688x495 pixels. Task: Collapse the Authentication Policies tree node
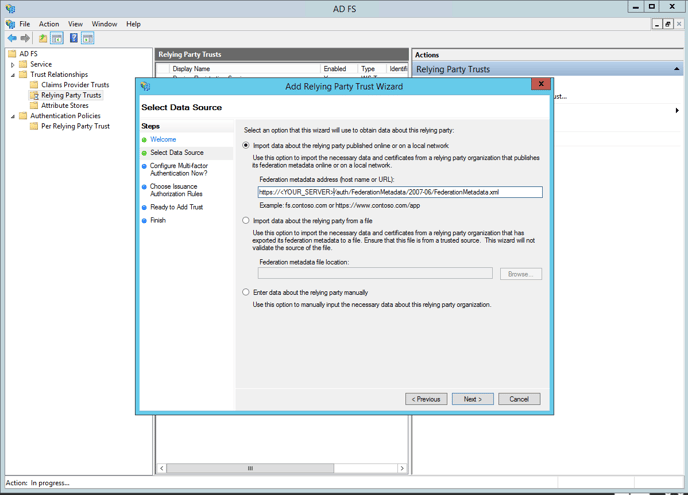pyautogui.click(x=12, y=116)
